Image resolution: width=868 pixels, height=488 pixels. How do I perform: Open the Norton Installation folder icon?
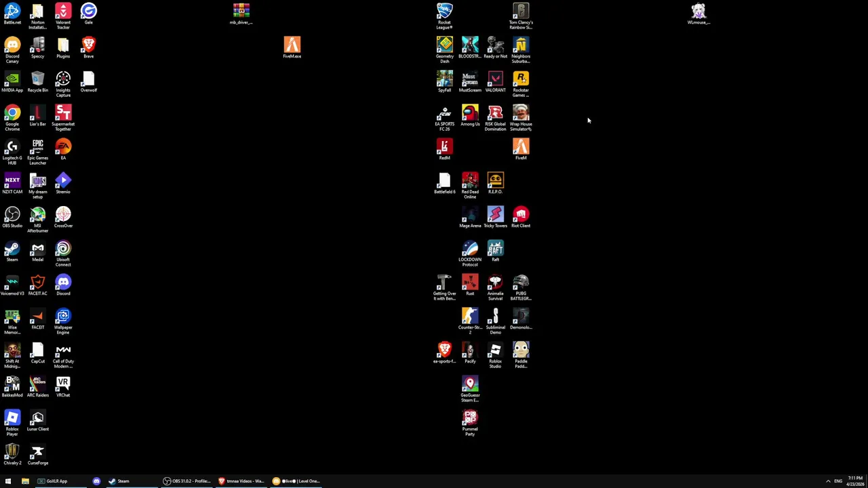[37, 16]
